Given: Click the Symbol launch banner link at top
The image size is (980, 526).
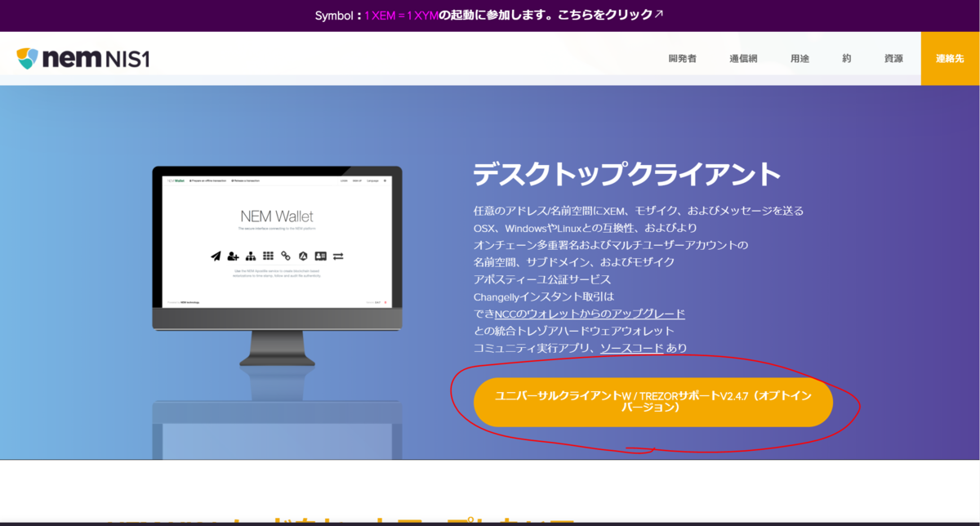Looking at the screenshot, I should click(489, 16).
